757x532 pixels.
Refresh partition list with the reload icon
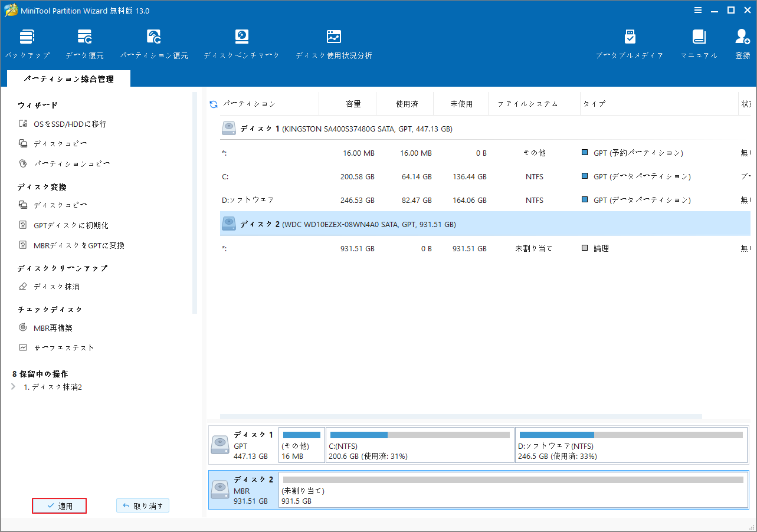point(214,104)
